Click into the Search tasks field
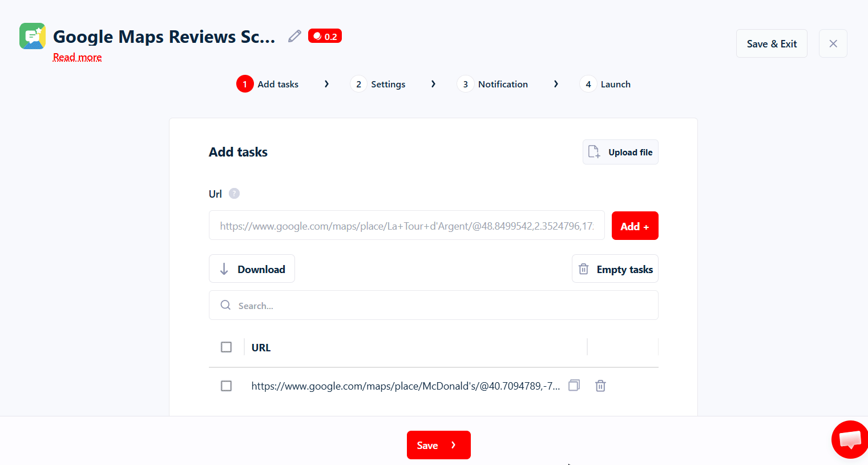The height and width of the screenshot is (465, 868). (x=434, y=305)
